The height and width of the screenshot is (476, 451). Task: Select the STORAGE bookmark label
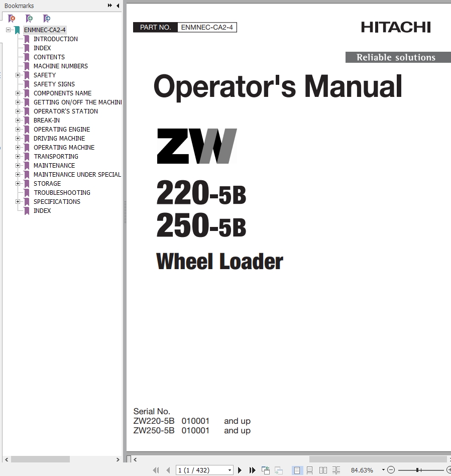[47, 183]
